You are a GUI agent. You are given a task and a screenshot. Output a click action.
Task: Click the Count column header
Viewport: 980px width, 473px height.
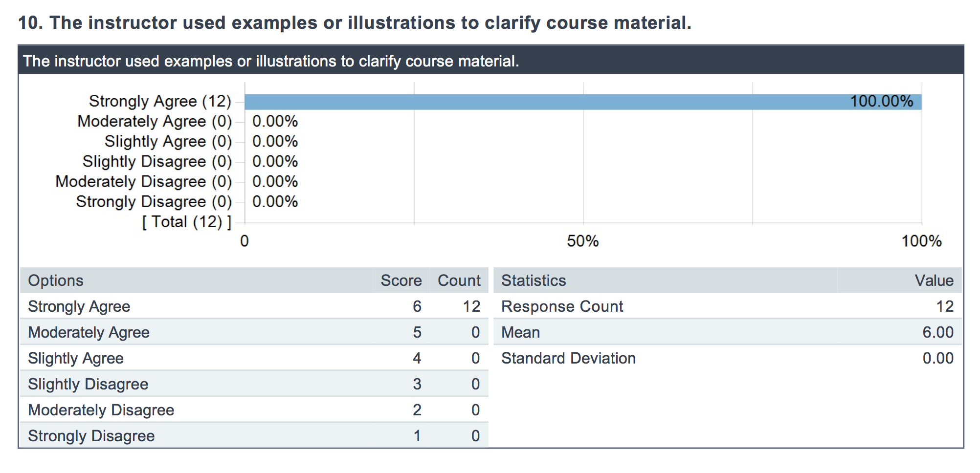point(459,280)
